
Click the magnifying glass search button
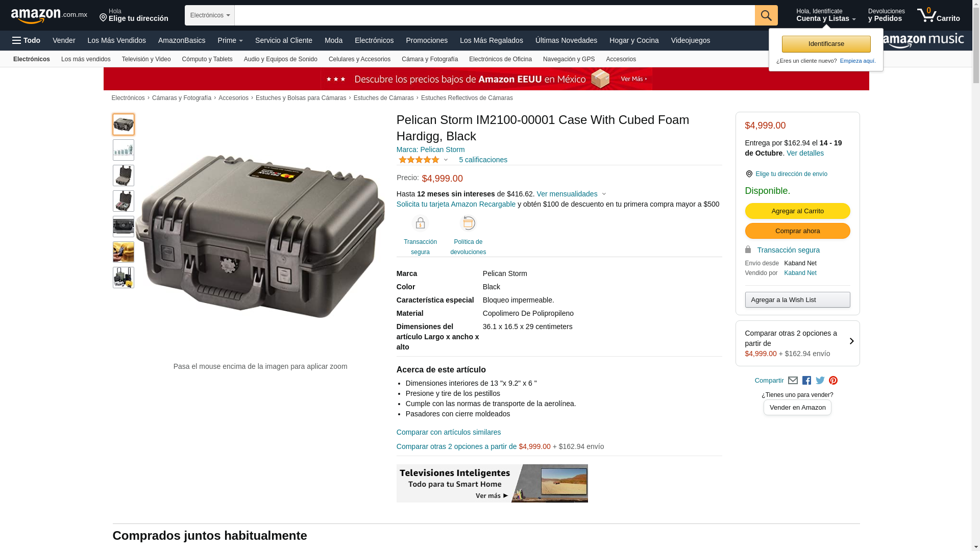pyautogui.click(x=766, y=15)
